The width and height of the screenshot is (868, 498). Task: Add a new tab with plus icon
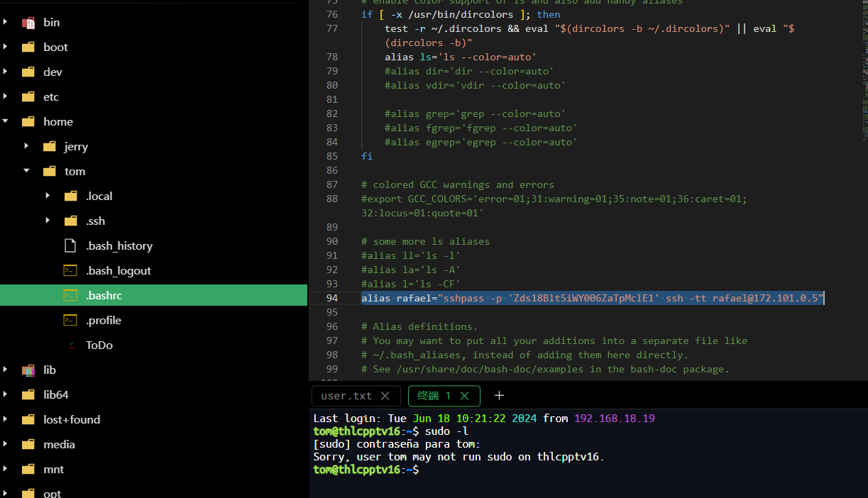(499, 396)
